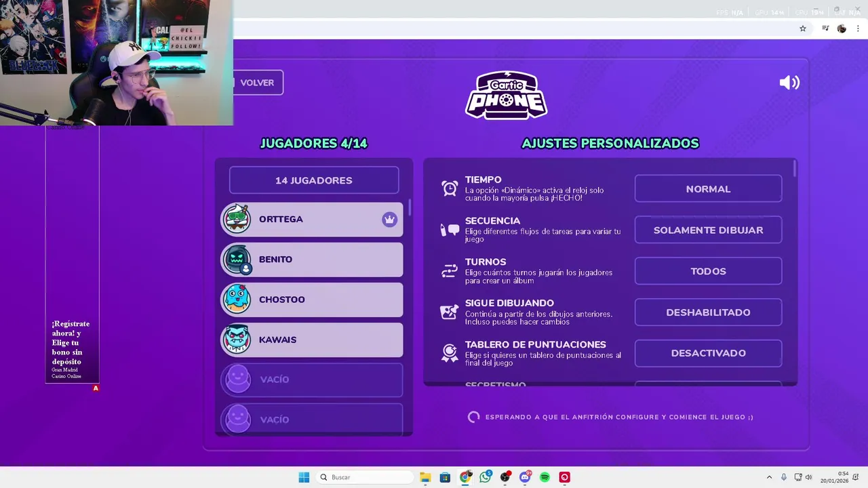Open OBS Studio from the taskbar
The image size is (868, 488).
click(x=505, y=477)
